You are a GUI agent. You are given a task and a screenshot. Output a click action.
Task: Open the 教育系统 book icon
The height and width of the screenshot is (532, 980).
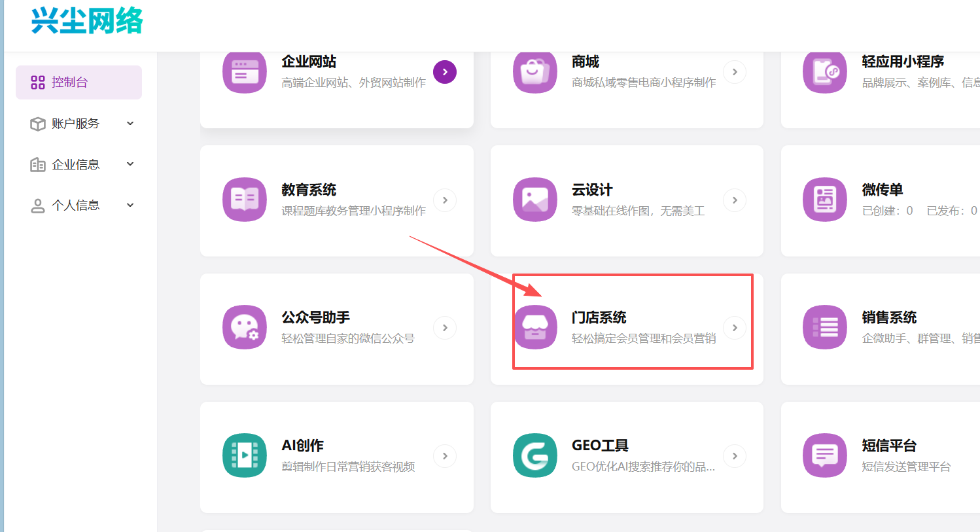click(x=245, y=200)
